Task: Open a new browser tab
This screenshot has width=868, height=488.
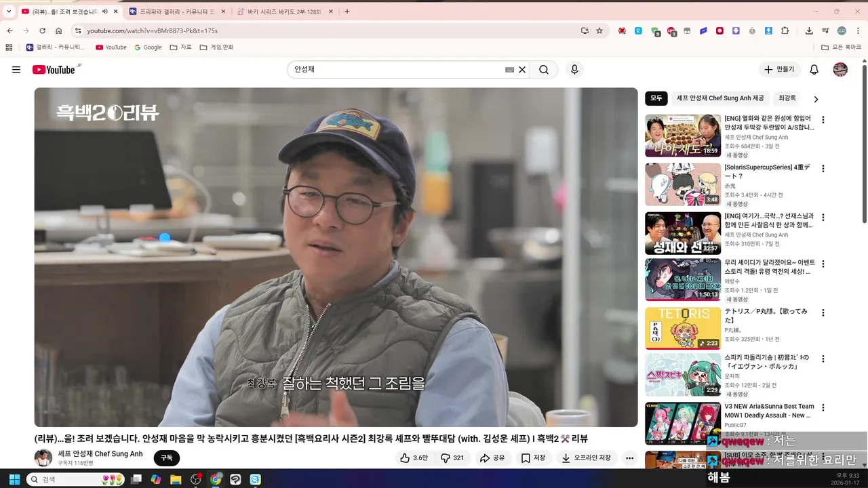Action: click(347, 12)
